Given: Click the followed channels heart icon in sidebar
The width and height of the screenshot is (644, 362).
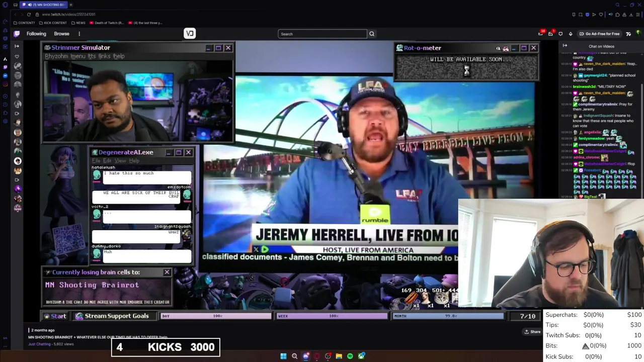Looking at the screenshot, I should pos(17,56).
